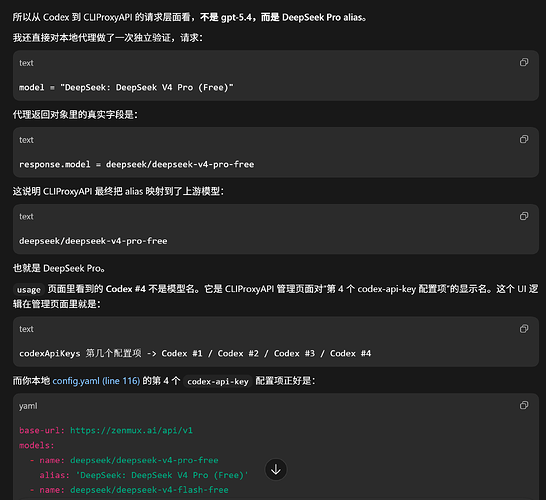This screenshot has height=500, width=546.
Task: Click the first line starting '所以从 Codex 到 CLIProxyAPI'
Action: click(x=189, y=17)
